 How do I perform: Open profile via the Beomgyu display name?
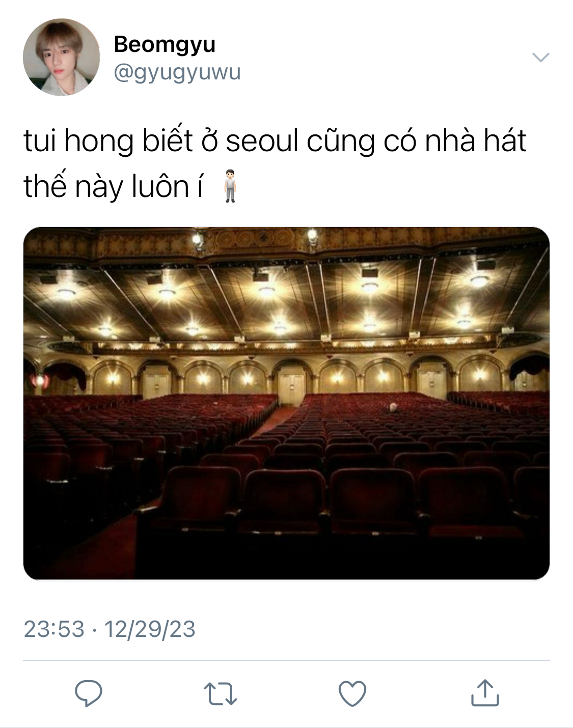tap(165, 44)
